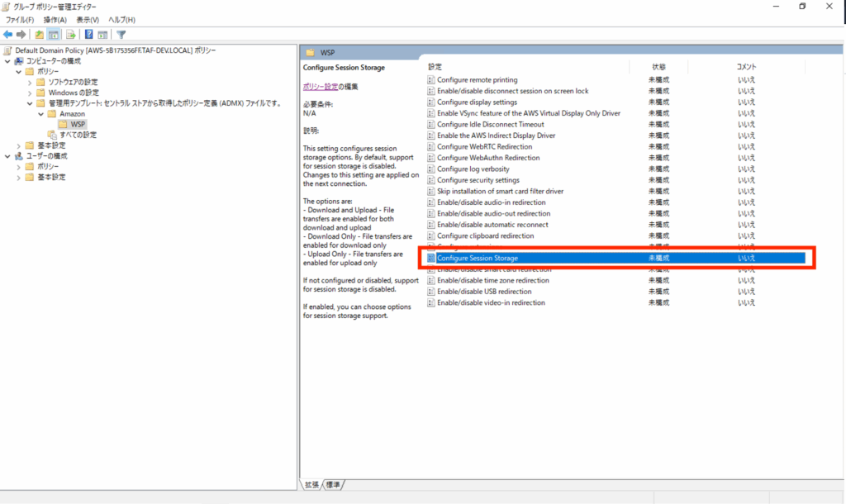846x504 pixels.
Task: Expand the Windows の設定 folder node
Action: [30, 93]
